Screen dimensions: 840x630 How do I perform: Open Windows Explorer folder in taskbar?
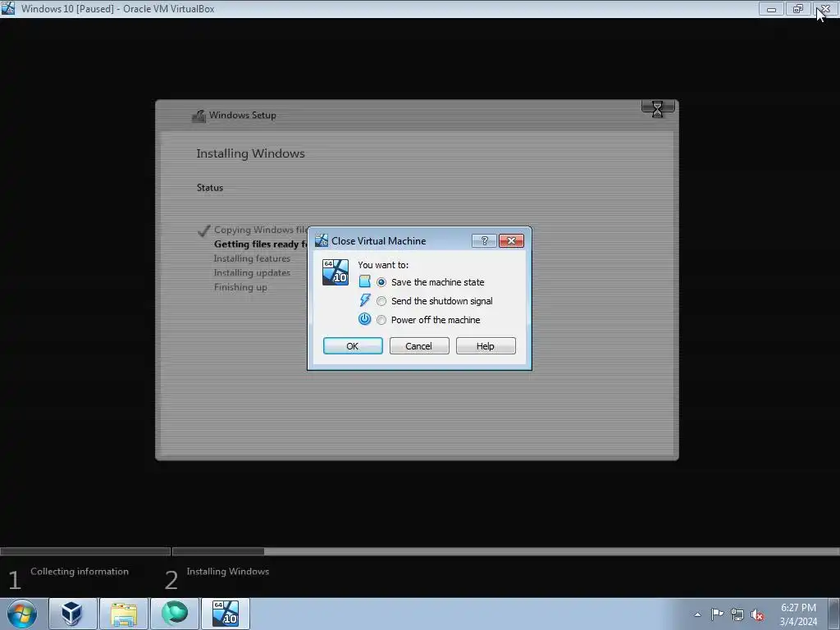pyautogui.click(x=123, y=614)
